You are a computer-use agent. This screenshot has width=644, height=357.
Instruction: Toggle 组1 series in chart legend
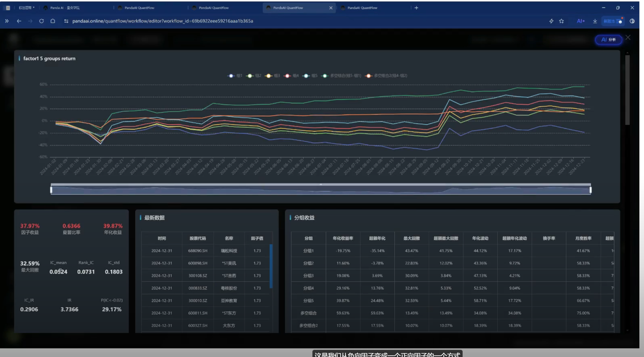[235, 75]
